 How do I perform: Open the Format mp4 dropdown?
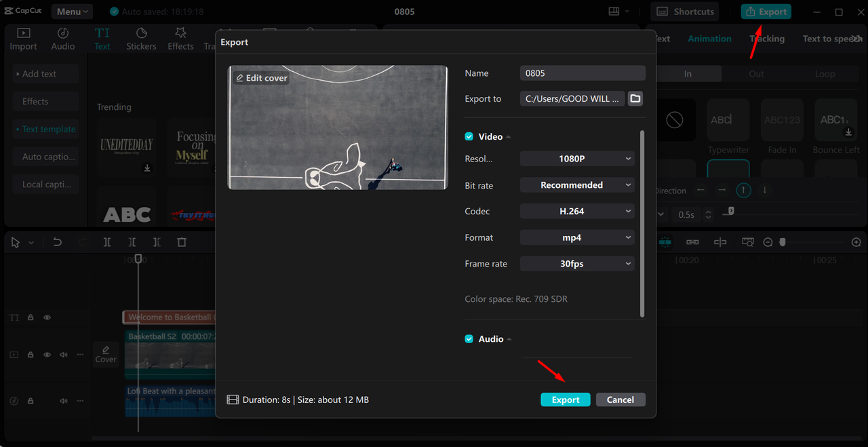click(x=577, y=237)
